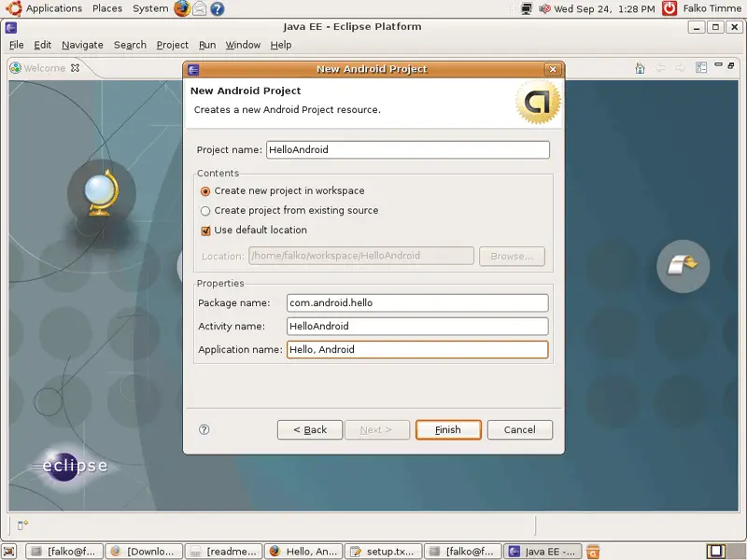Switch to setup.tx... editor in taskbar
747x560 pixels.
click(383, 552)
